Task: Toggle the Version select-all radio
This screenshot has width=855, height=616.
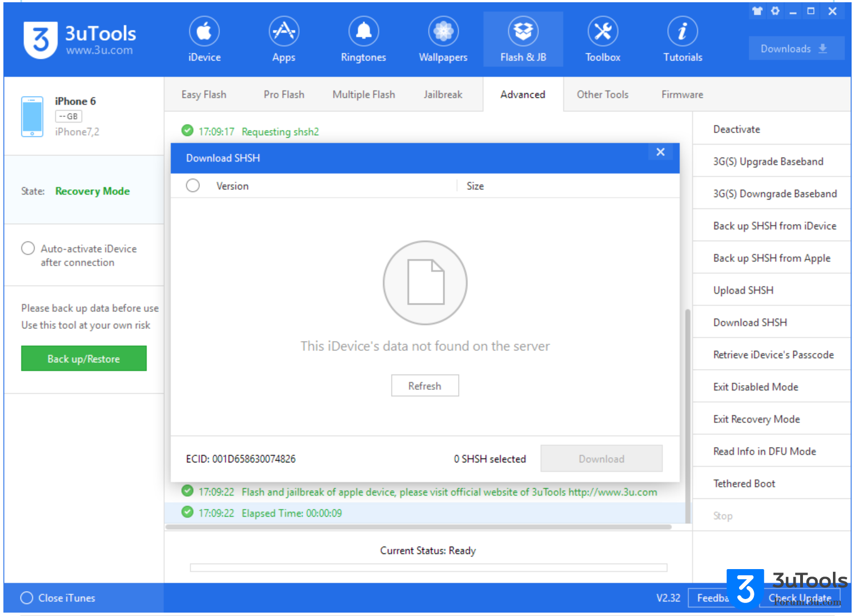Action: click(193, 185)
